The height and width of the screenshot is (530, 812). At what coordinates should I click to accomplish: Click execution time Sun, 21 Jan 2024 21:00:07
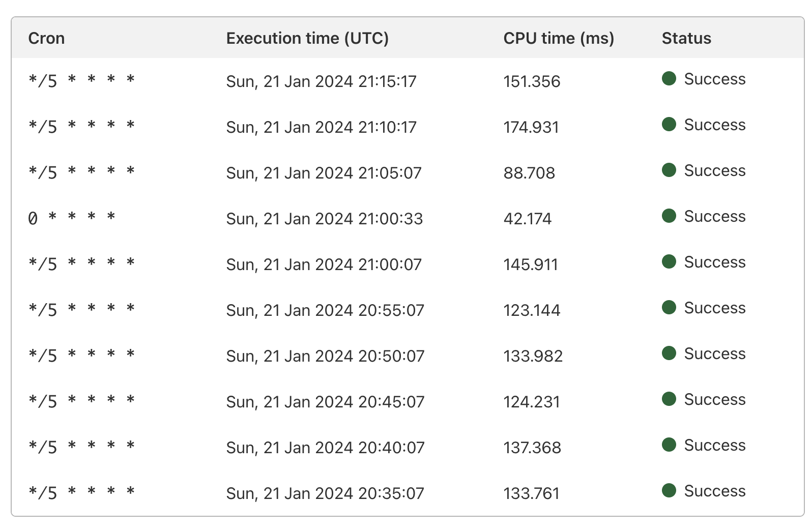[324, 264]
